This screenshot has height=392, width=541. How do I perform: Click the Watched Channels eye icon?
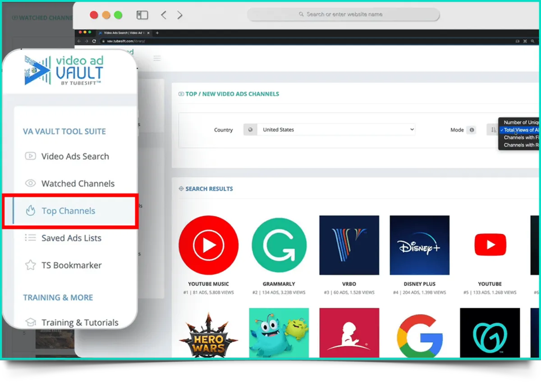[30, 183]
